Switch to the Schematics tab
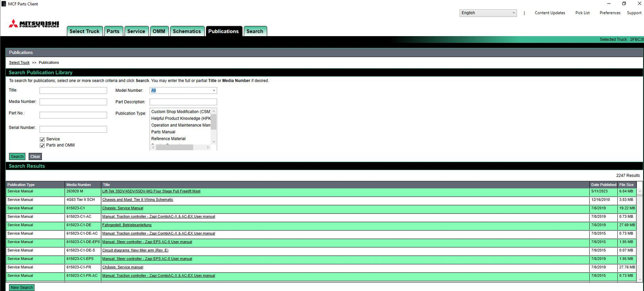 click(x=187, y=31)
